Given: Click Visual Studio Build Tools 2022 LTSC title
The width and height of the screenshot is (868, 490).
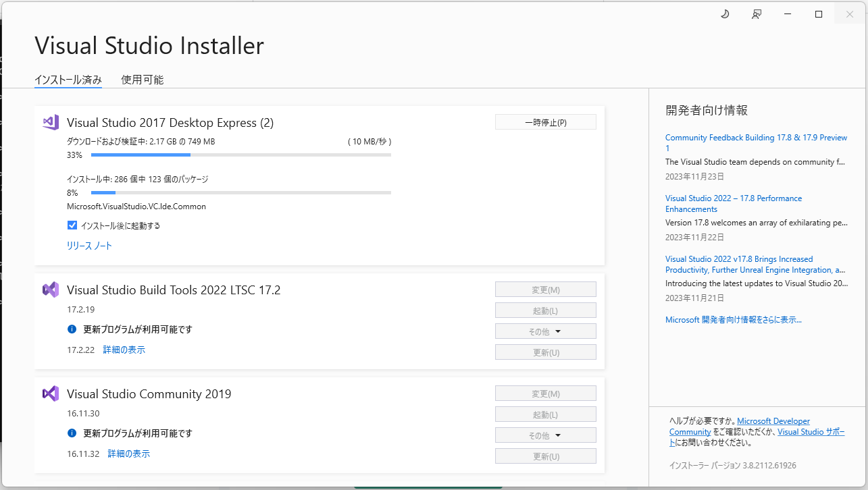Looking at the screenshot, I should tap(174, 290).
